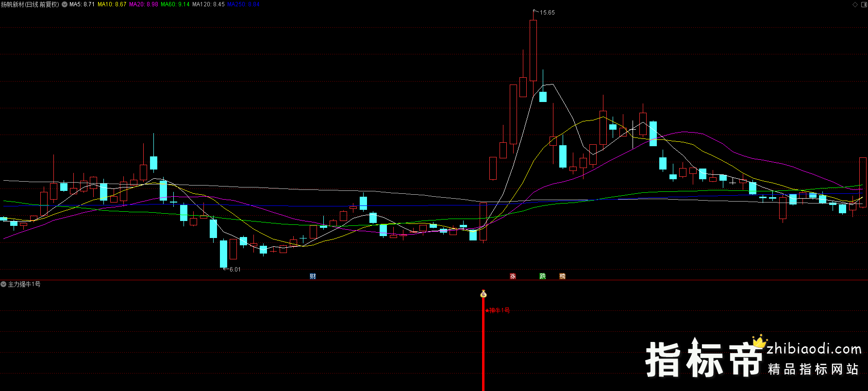Click the red 涨 marker icon
This screenshot has height=391, width=868.
pos(513,276)
